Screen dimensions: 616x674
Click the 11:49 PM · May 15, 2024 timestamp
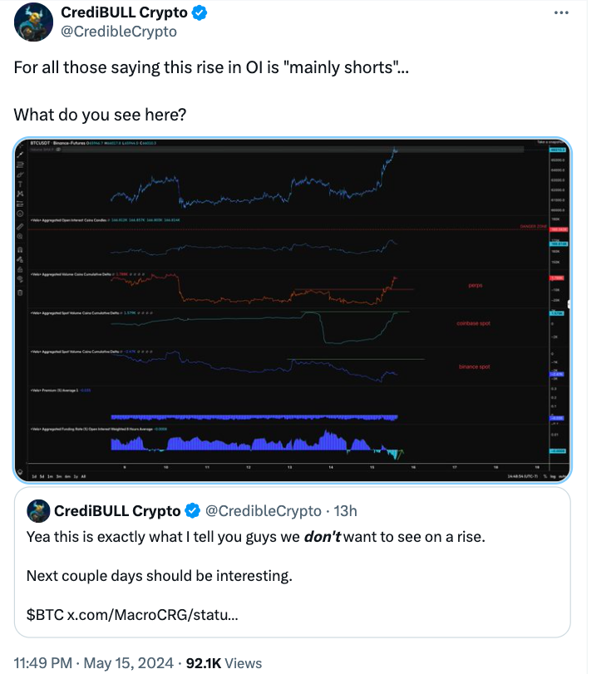click(93, 663)
